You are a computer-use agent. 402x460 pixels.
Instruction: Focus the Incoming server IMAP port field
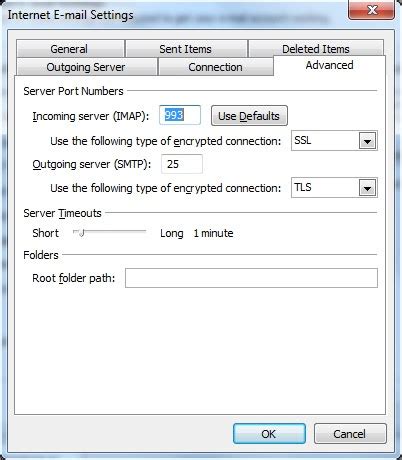pyautogui.click(x=180, y=115)
